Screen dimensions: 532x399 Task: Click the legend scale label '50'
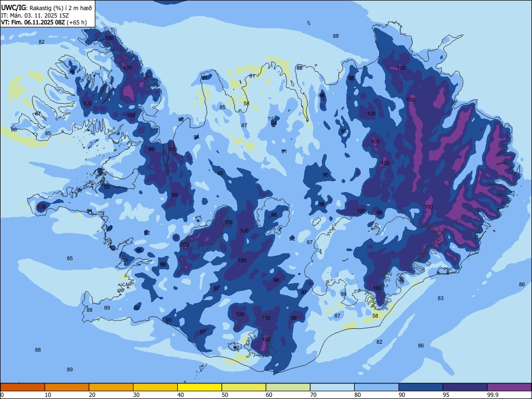pos(225,395)
